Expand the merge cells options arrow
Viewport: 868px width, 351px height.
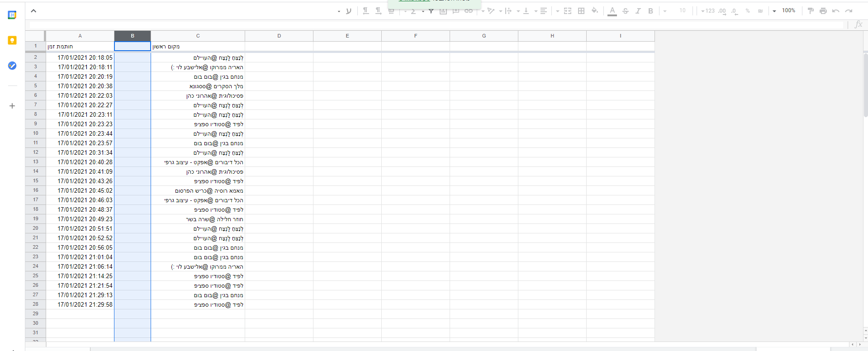tap(557, 11)
